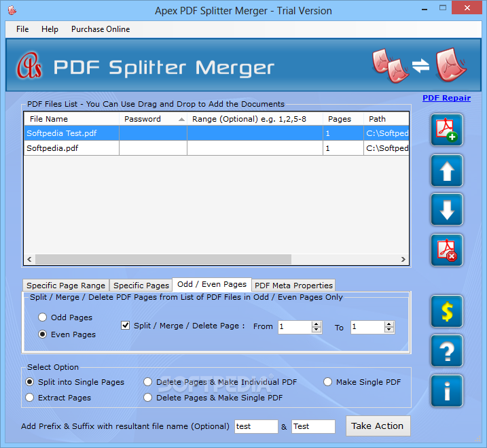Switch to Specific Page Range tab
The height and width of the screenshot is (448, 487).
pyautogui.click(x=66, y=286)
